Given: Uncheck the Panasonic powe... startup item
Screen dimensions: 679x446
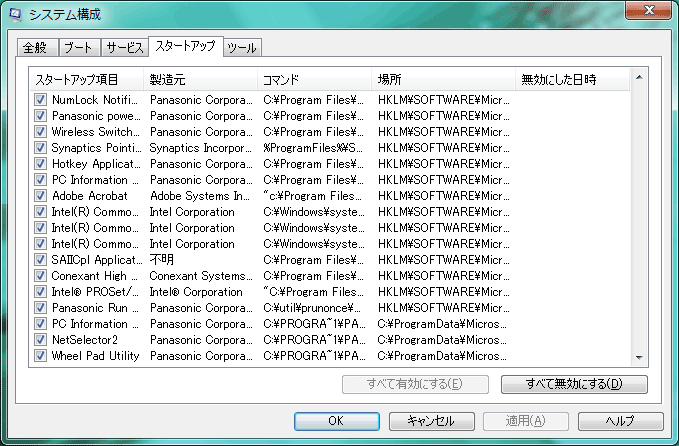Looking at the screenshot, I should pyautogui.click(x=40, y=116).
